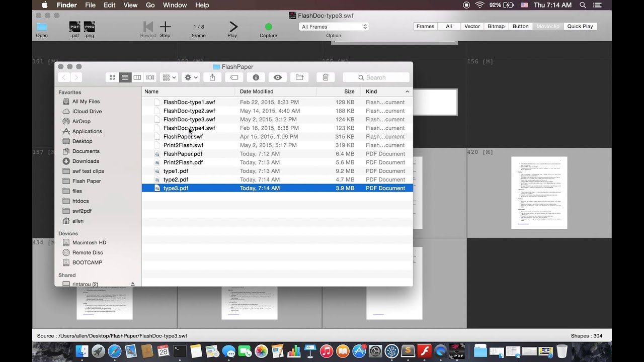644x362 pixels.
Task: Open Applications in sidebar
Action: pos(87,131)
